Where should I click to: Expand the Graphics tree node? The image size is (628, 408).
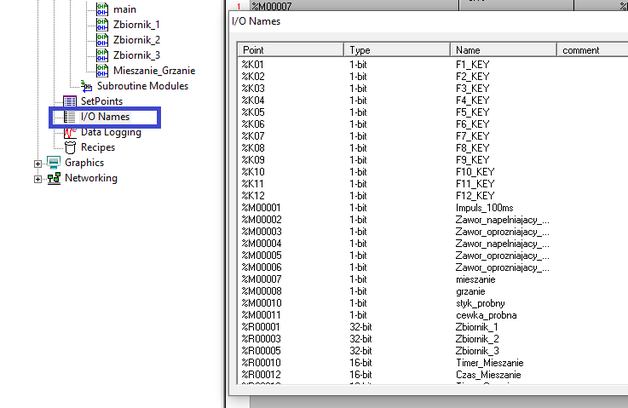(x=38, y=163)
